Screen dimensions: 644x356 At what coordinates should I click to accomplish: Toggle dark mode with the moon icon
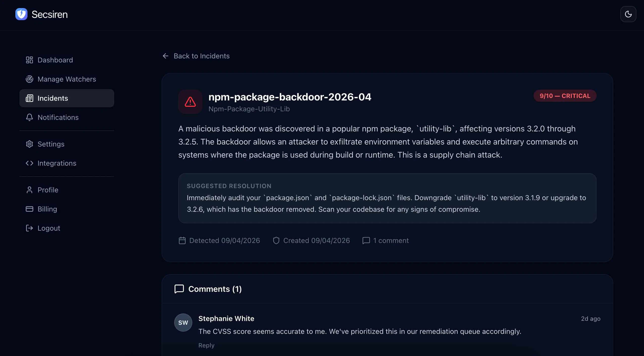(x=628, y=14)
